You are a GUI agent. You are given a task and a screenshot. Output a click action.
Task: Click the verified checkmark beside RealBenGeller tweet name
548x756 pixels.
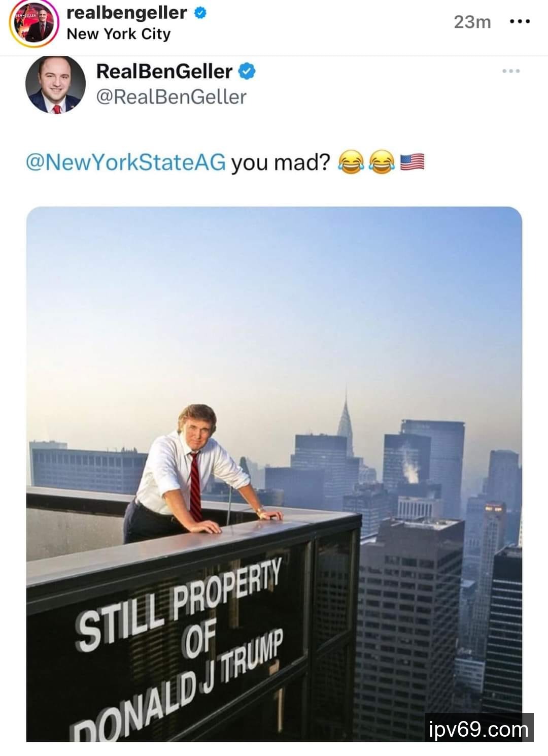(x=247, y=72)
